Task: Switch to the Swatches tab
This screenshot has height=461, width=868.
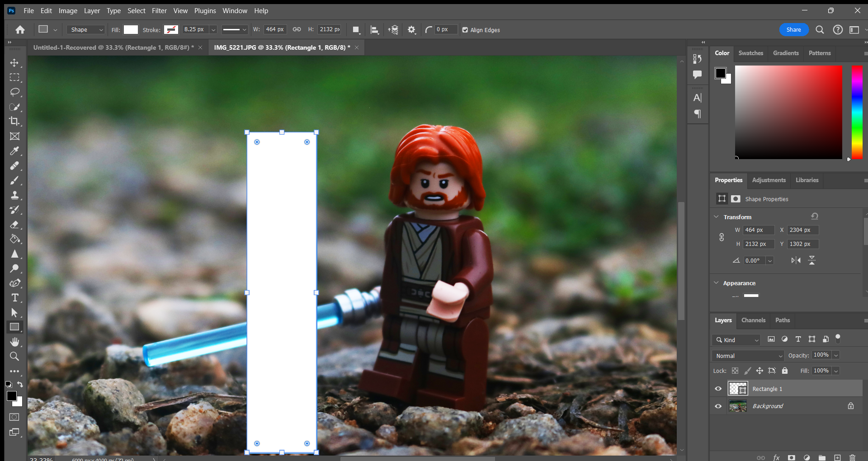Action: coord(750,53)
